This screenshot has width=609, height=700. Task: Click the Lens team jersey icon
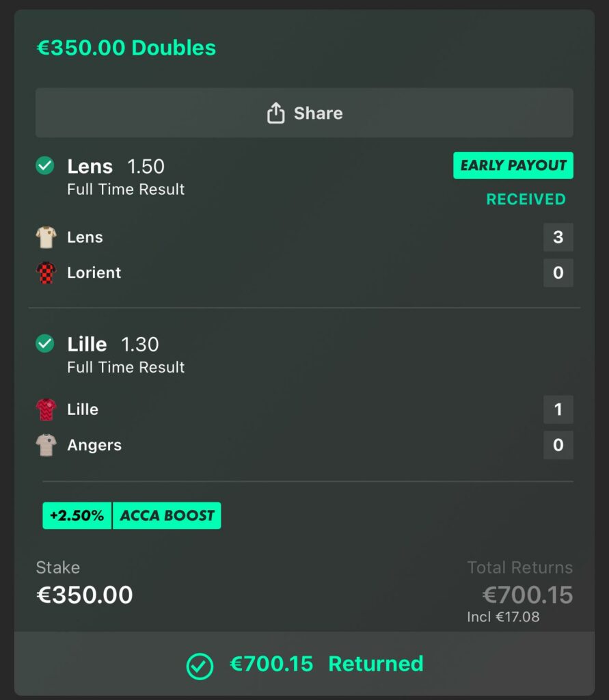46,237
